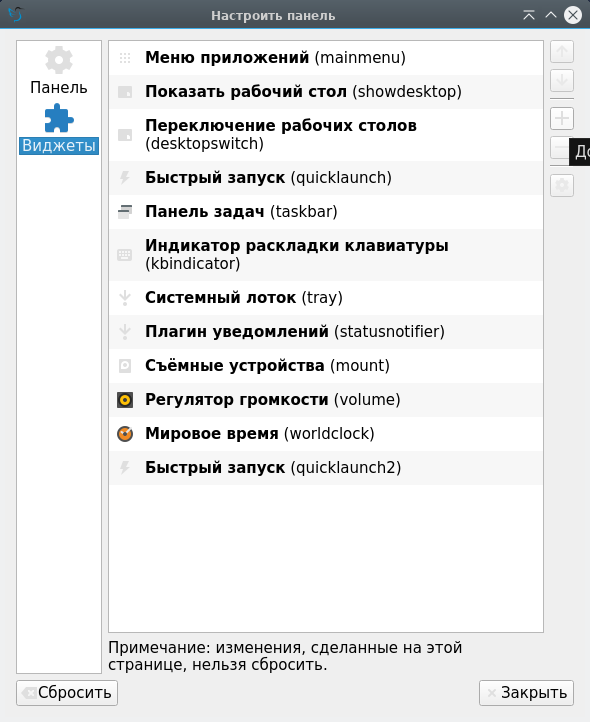Choose Переключение рабочих столов (desktopswitch)
Image resolution: width=590 pixels, height=722 pixels.
click(x=326, y=135)
